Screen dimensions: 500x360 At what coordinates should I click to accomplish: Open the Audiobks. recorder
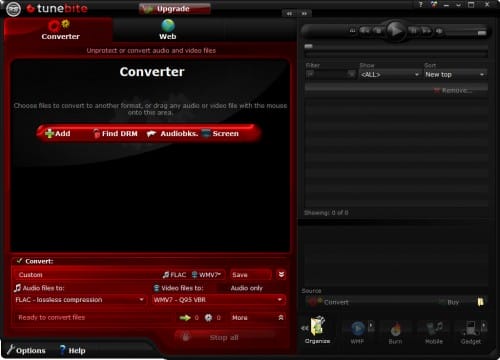[x=172, y=134]
